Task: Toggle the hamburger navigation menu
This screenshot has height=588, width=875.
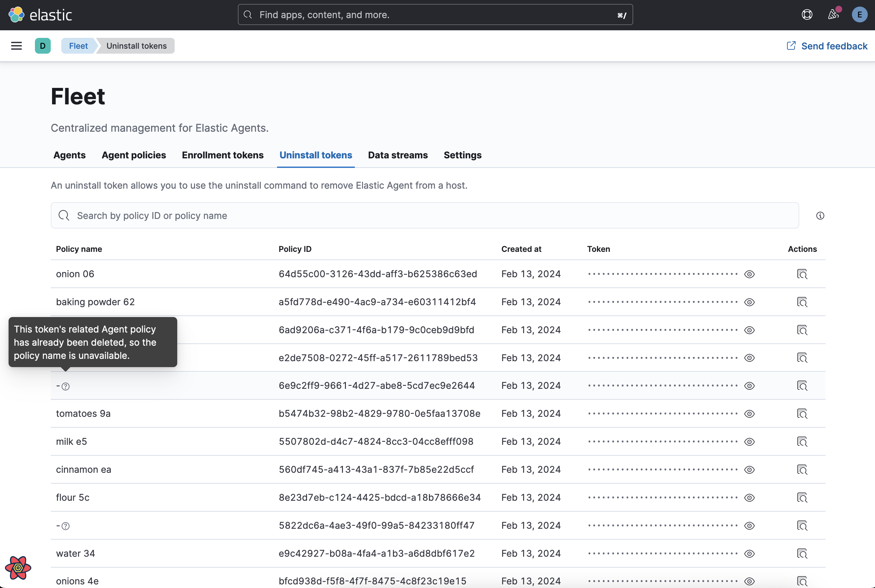Action: 16,46
